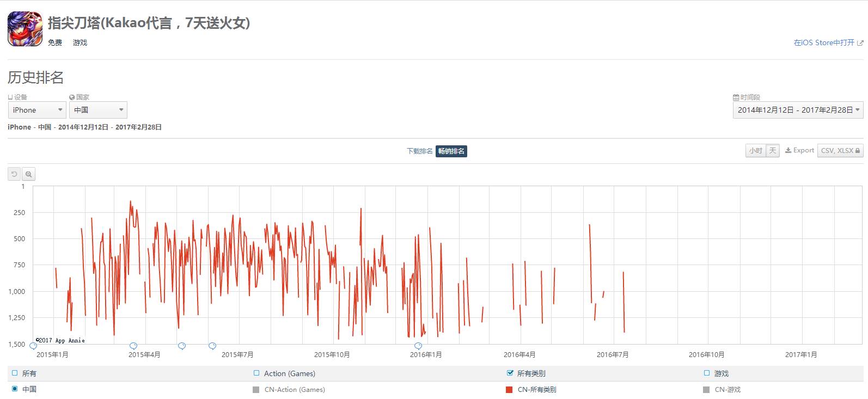Open the 游戏 category link under the title
The height and width of the screenshot is (399, 868).
(80, 42)
